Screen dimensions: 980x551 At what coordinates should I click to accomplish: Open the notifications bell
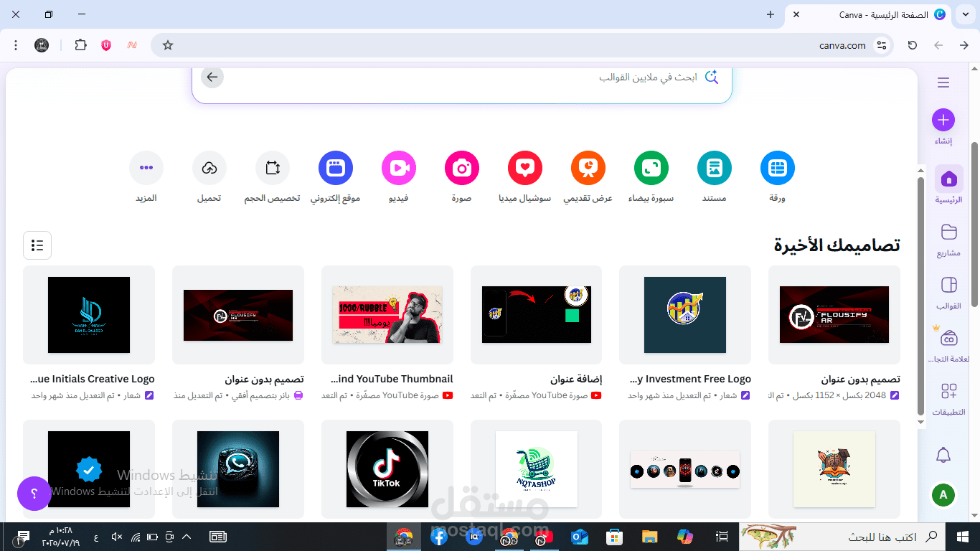click(x=943, y=455)
